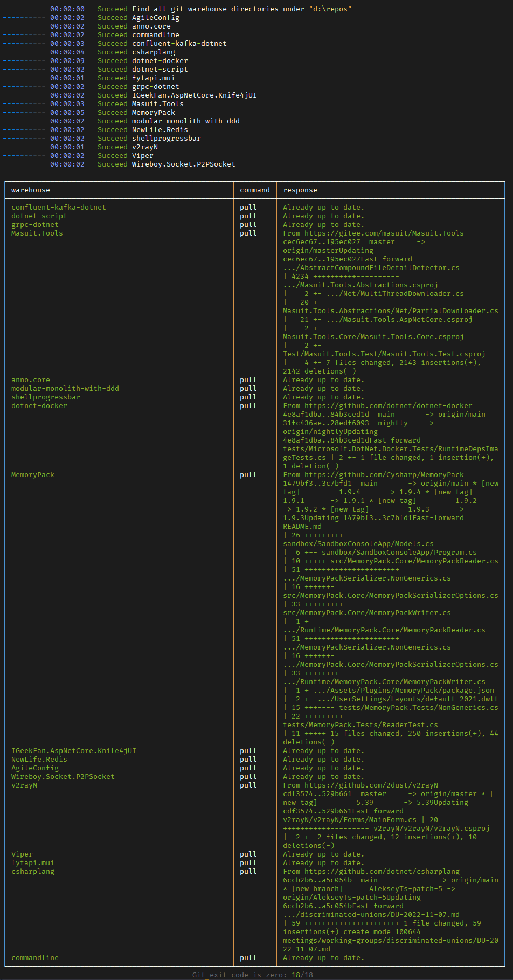Image resolution: width=513 pixels, height=980 pixels.
Task: Select the "d:\repos" path in the first line
Action: point(330,9)
